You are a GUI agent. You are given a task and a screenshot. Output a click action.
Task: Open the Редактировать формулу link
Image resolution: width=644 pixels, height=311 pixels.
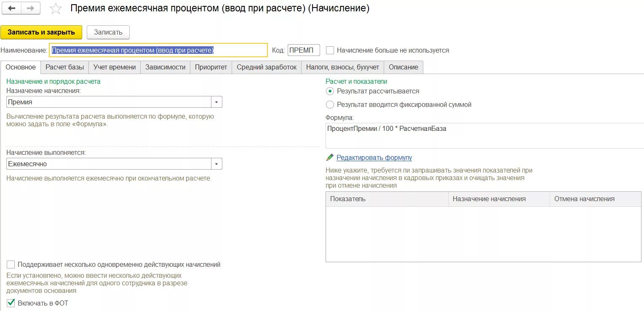[374, 157]
